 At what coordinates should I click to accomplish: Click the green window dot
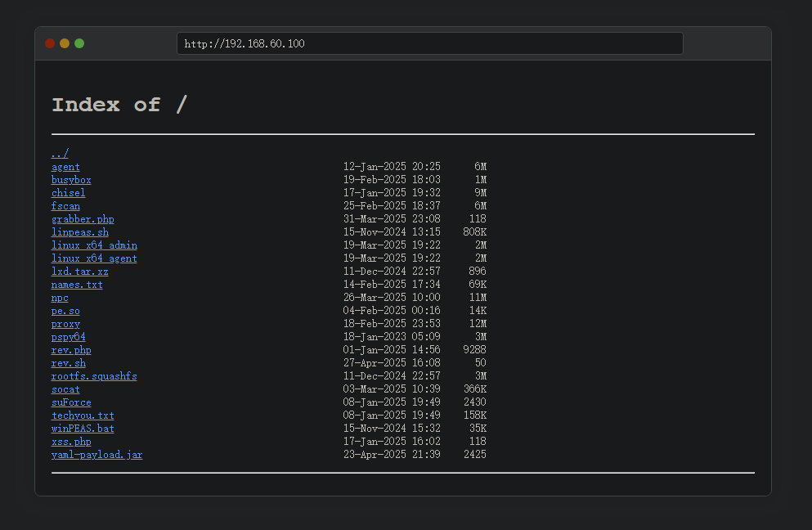[x=79, y=43]
